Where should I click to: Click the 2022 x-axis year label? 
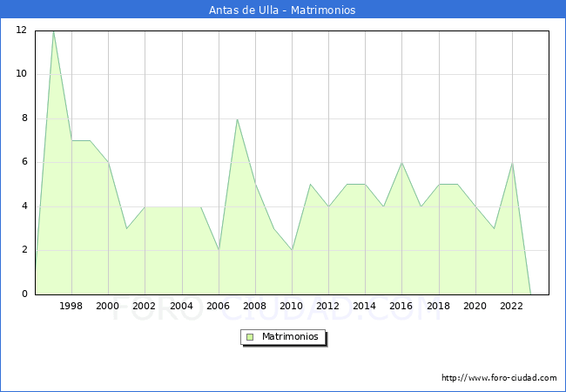tap(511, 307)
